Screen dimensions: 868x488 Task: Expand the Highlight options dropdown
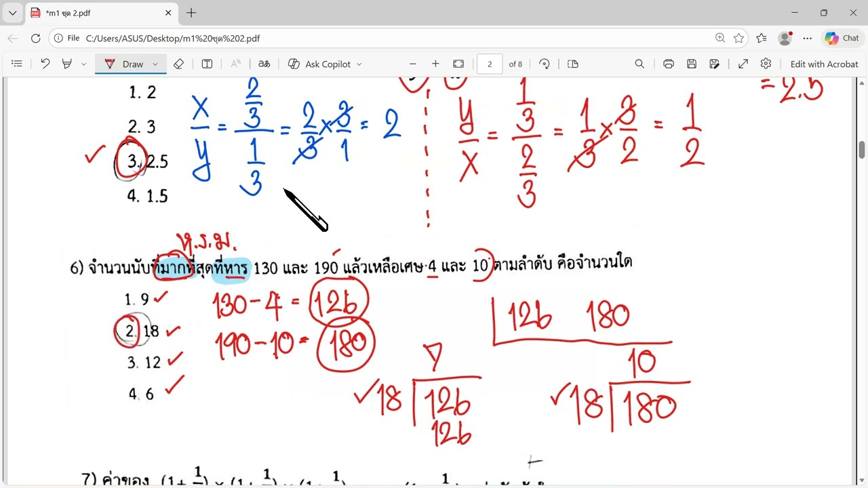tap(83, 64)
